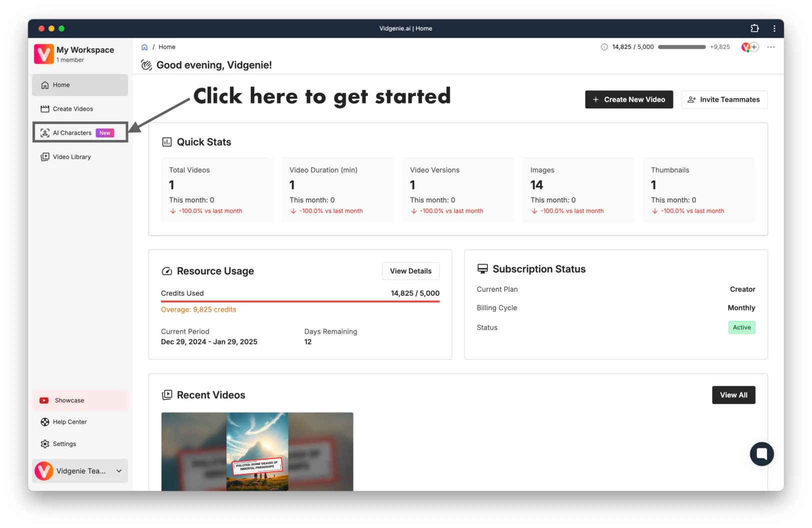Open the chat support bubble
The width and height of the screenshot is (812, 528).
[x=761, y=453]
